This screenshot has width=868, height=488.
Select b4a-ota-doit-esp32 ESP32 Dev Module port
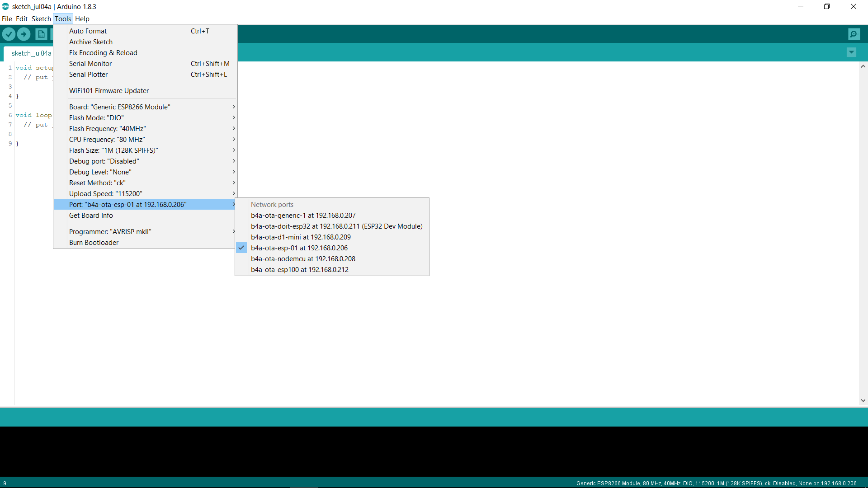click(336, 226)
